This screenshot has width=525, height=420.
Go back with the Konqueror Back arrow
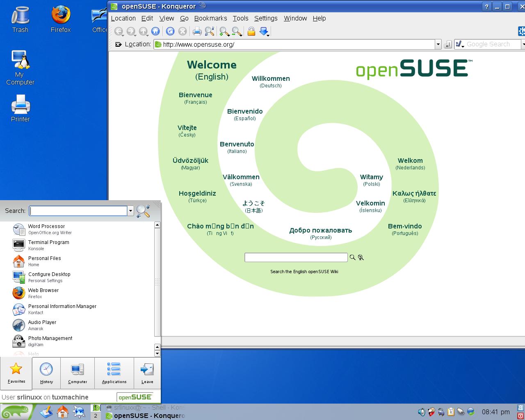coord(119,31)
